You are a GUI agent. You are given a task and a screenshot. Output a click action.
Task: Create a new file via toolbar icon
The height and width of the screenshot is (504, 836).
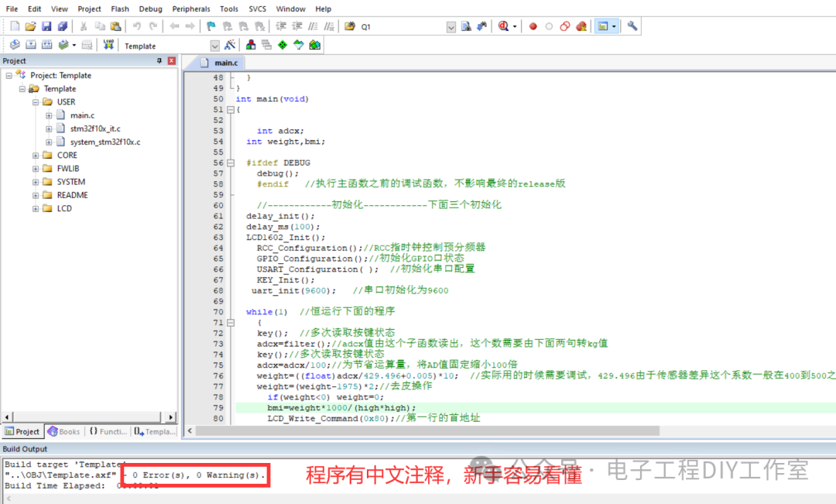pos(15,26)
